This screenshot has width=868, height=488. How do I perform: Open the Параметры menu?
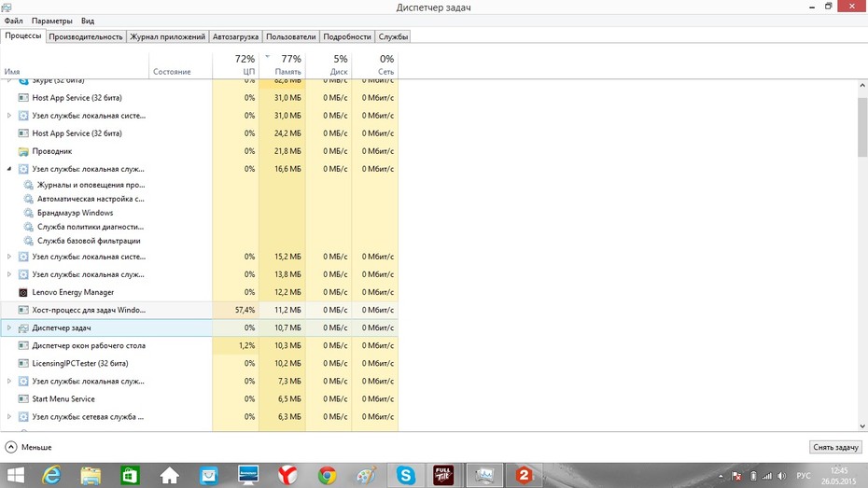point(52,21)
